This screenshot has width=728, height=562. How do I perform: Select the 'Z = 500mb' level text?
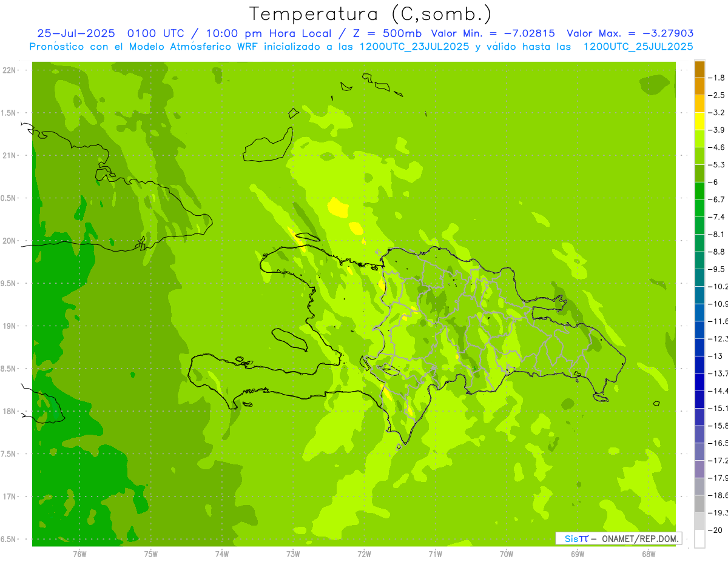tap(386, 33)
